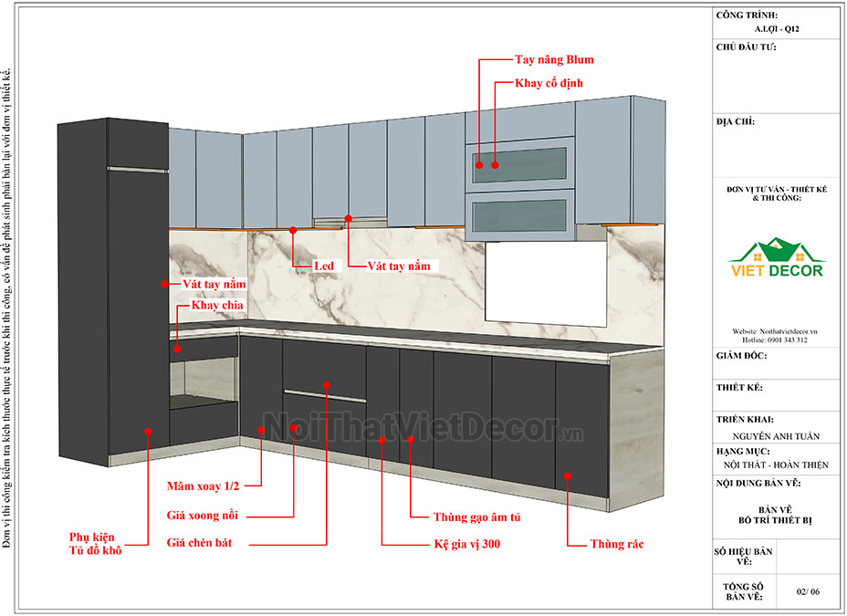The height and width of the screenshot is (616, 847).
Task: Click the 'Giá chén bát' label
Action: click(199, 543)
